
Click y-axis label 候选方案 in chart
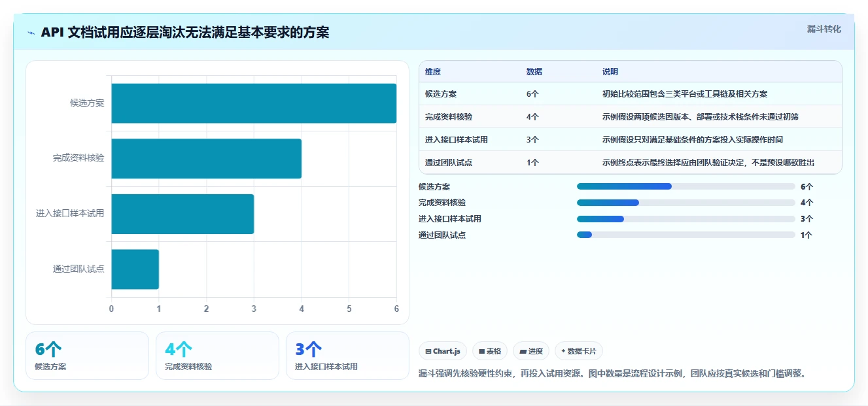point(87,103)
